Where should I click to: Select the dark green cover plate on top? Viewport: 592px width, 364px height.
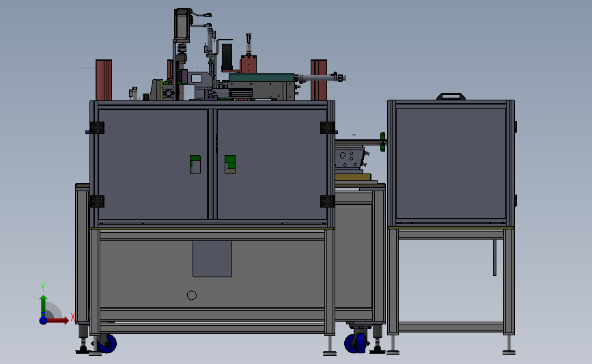[x=262, y=77]
